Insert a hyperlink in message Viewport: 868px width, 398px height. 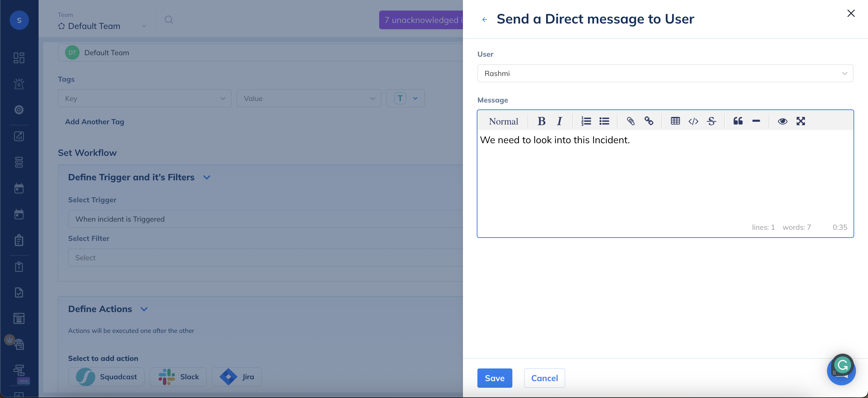tap(649, 121)
